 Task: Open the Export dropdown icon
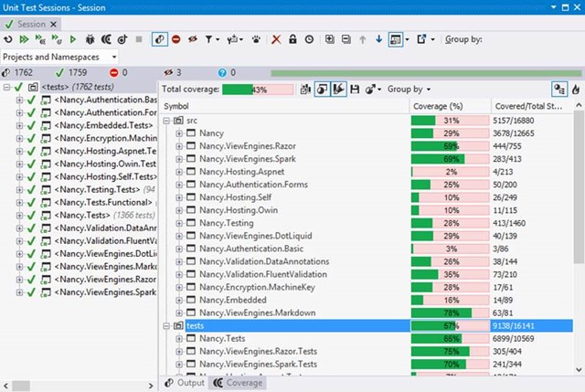click(x=426, y=39)
